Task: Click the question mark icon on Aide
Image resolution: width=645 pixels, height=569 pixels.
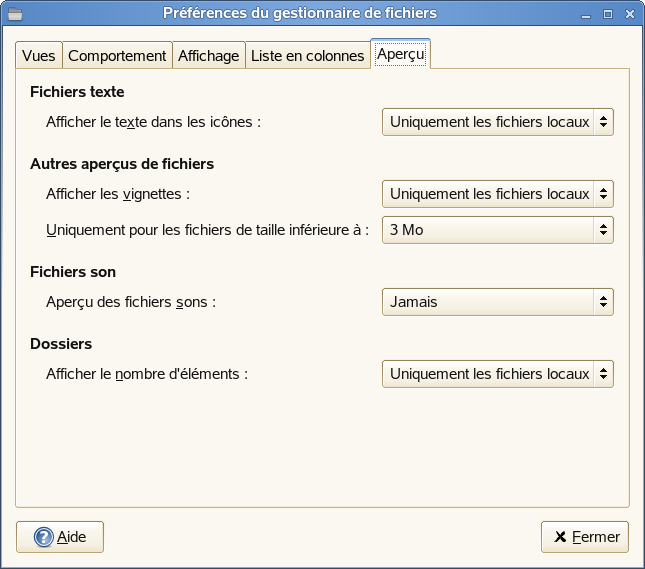Action: 43,537
